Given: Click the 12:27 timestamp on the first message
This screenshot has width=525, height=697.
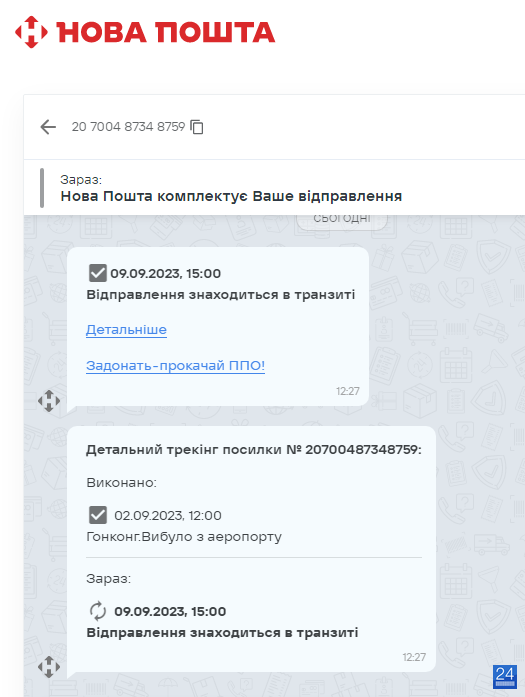Looking at the screenshot, I should (348, 391).
